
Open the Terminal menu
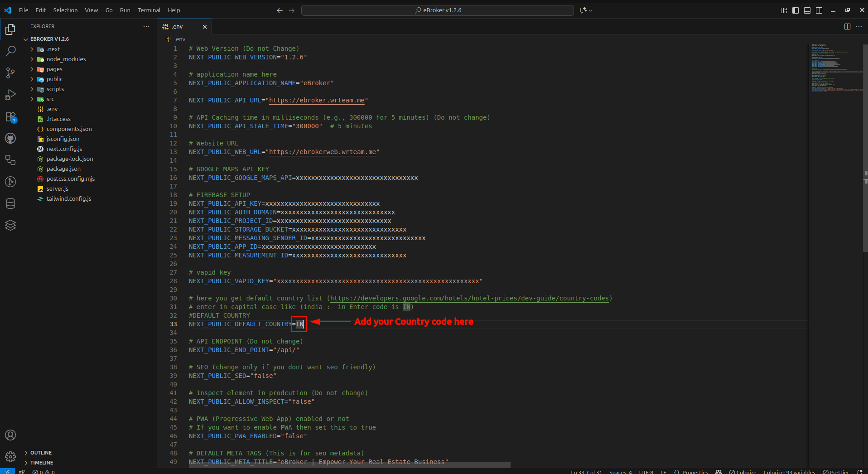(x=149, y=10)
